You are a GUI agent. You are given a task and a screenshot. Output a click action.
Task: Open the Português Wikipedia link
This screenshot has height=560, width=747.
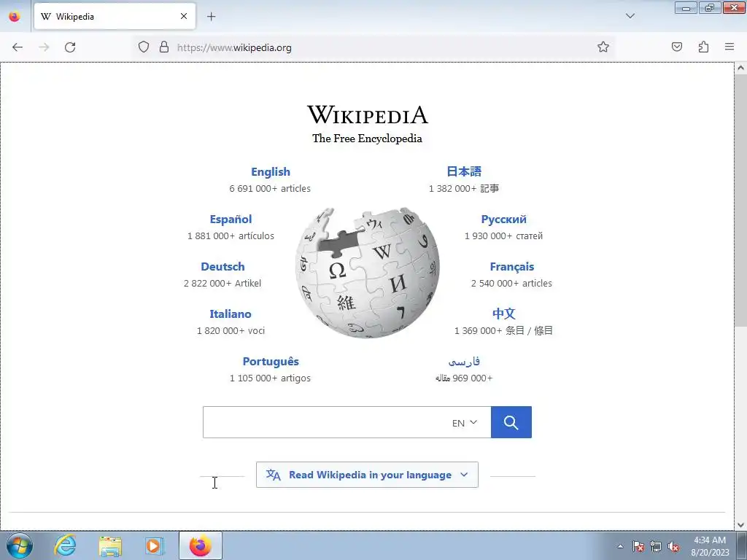point(271,362)
